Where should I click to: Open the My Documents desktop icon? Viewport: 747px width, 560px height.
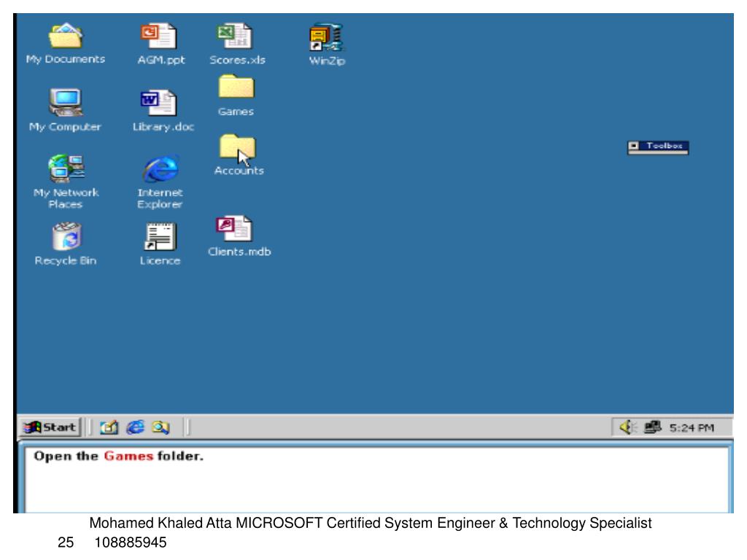coord(66,43)
